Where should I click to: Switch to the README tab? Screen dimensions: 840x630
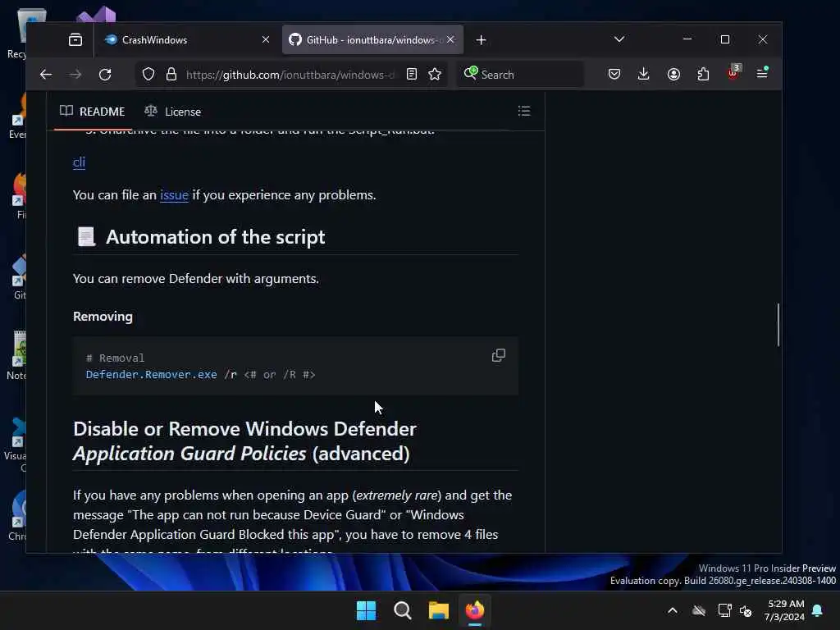pyautogui.click(x=92, y=112)
